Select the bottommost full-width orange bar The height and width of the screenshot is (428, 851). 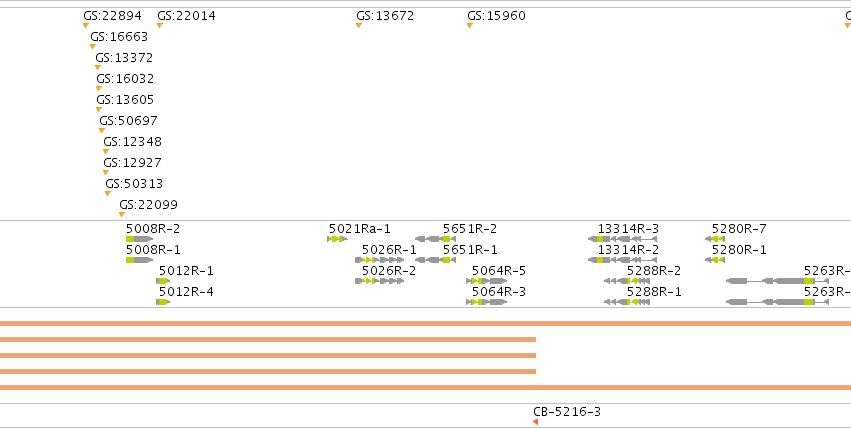(426, 387)
